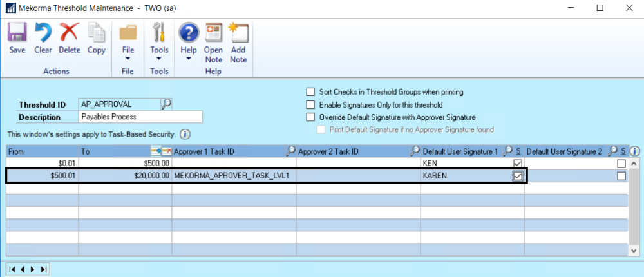Click KEN signature cell
The image size is (644, 277).
[468, 164]
